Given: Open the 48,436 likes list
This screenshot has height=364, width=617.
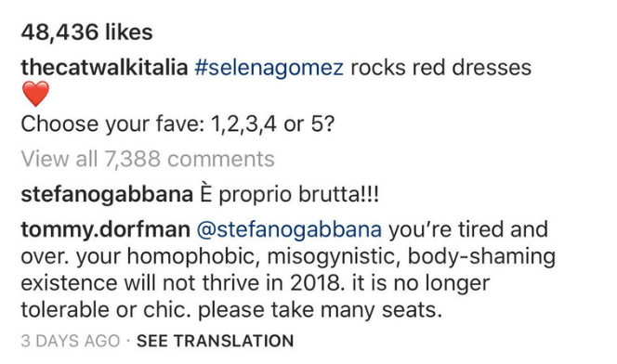Looking at the screenshot, I should pos(87,32).
